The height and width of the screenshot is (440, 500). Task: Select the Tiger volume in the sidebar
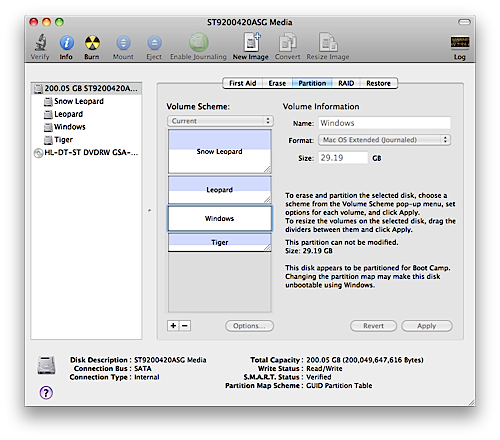[86, 140]
